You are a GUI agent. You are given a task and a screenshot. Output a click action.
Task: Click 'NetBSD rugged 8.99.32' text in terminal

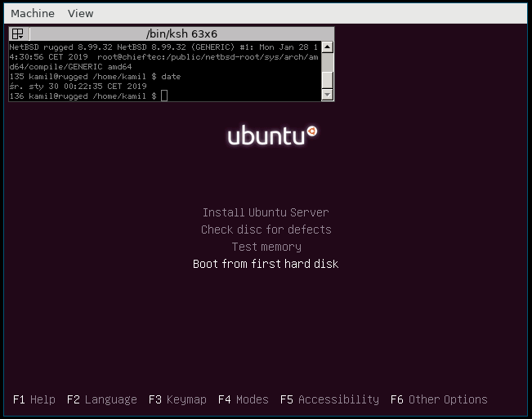pos(60,47)
